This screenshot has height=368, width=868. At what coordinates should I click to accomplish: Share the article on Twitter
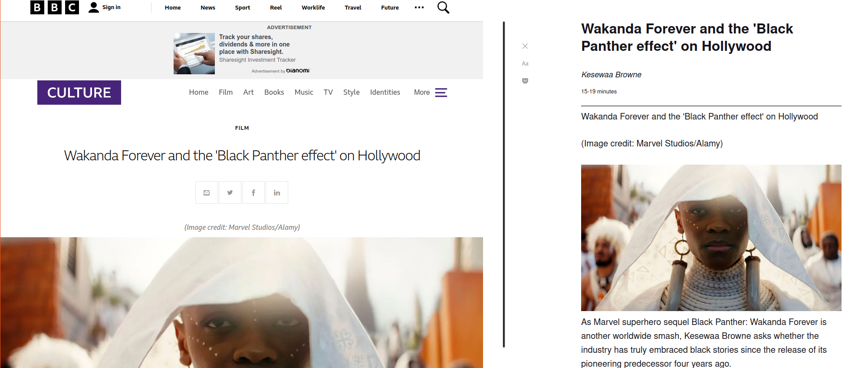230,192
